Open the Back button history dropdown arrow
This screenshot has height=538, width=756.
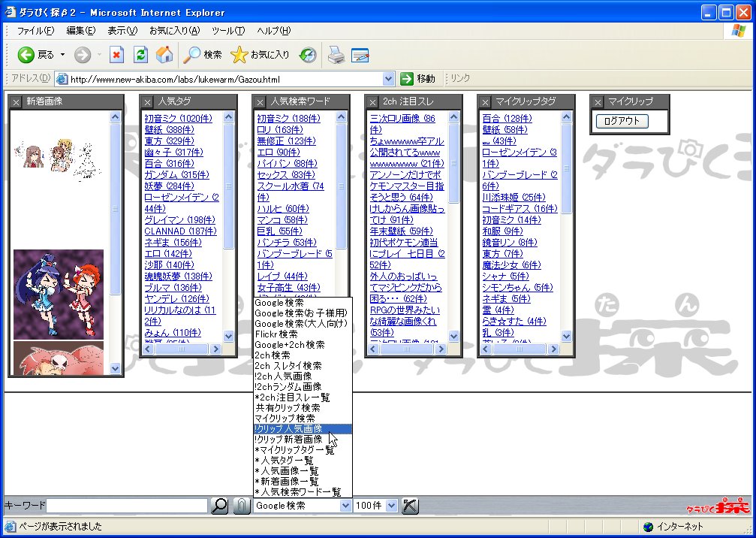click(62, 55)
